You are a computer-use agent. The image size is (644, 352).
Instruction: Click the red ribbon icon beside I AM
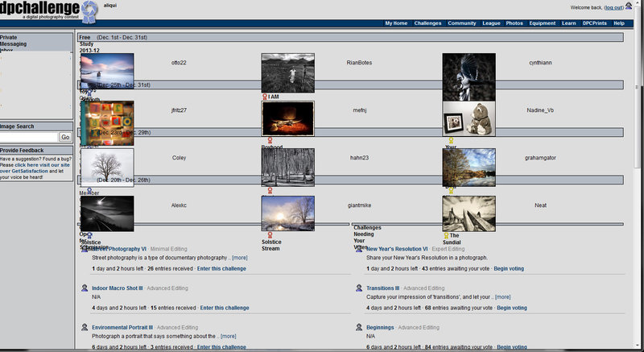[x=265, y=97]
